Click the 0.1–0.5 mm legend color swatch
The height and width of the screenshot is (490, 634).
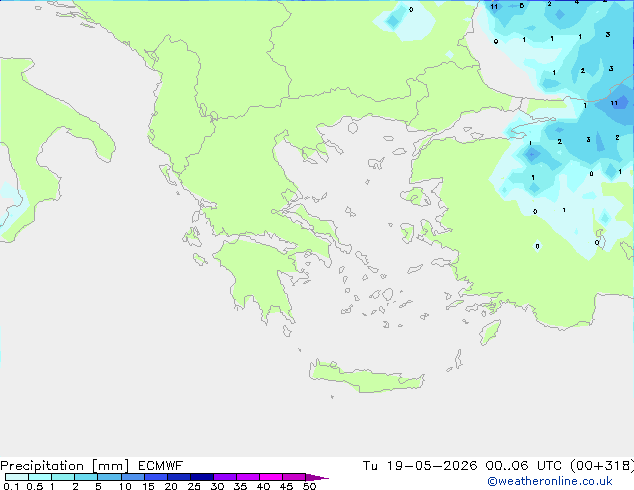pos(17,477)
